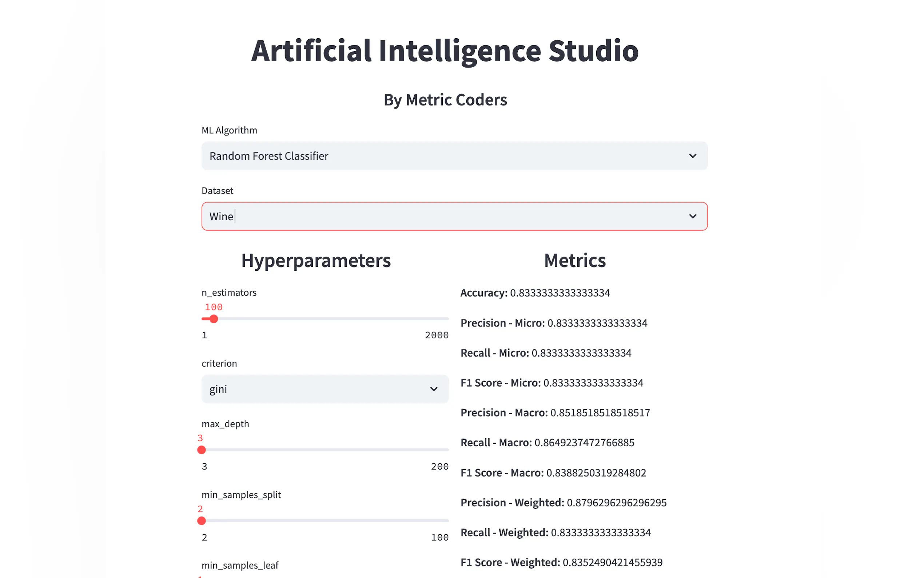Screen dimensions: 924x578
Task: Click the Artificial Intelligence Studio title
Action: 445,51
